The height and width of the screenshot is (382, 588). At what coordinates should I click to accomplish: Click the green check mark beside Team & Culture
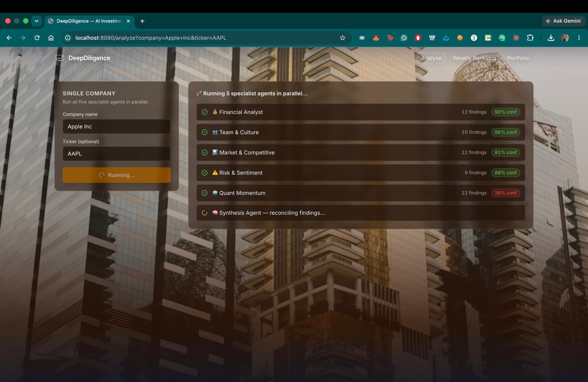point(205,132)
